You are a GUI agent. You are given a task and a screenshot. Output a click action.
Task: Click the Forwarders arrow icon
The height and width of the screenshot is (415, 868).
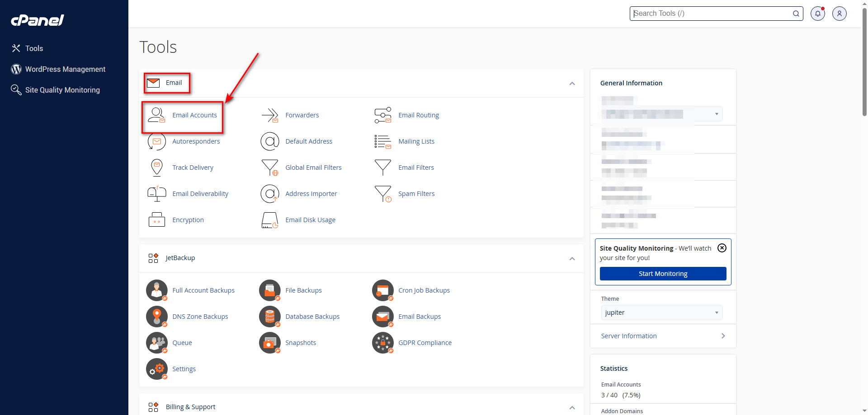pos(270,115)
